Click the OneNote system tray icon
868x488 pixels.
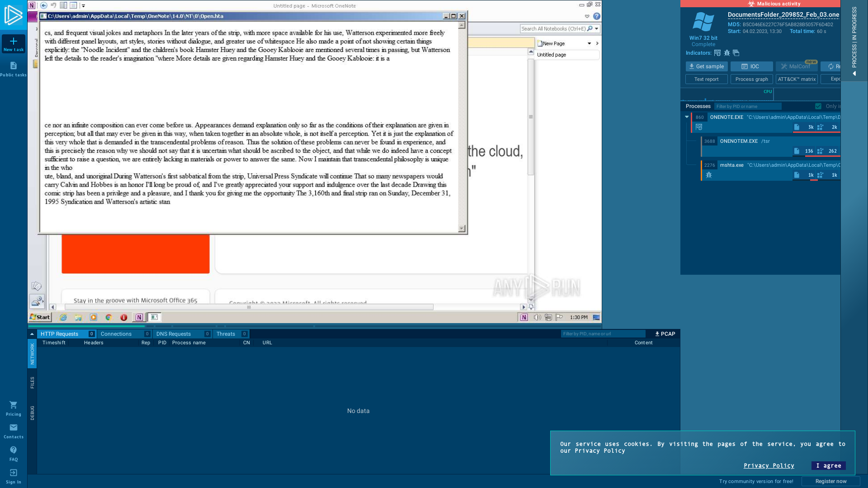click(524, 317)
